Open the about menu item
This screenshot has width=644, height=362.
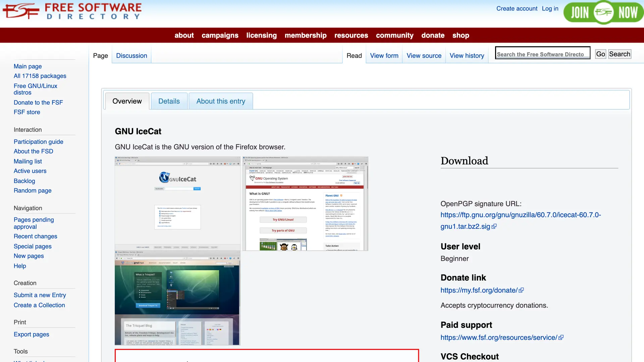coord(184,35)
